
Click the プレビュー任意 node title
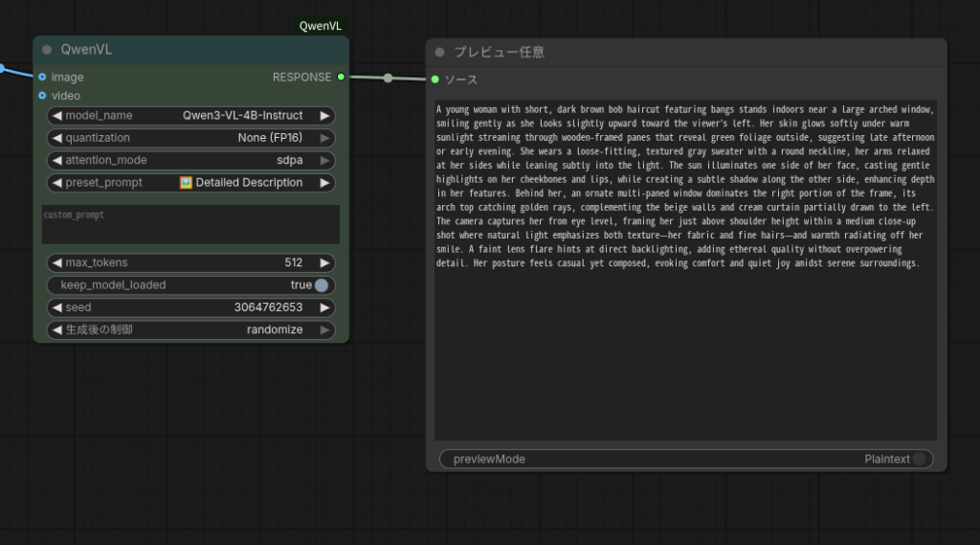500,53
